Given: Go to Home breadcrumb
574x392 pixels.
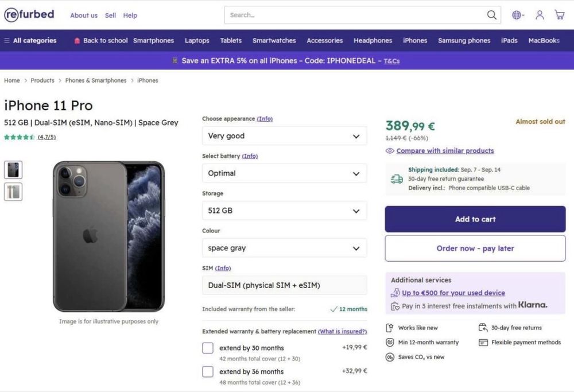Looking at the screenshot, I should pos(11,80).
